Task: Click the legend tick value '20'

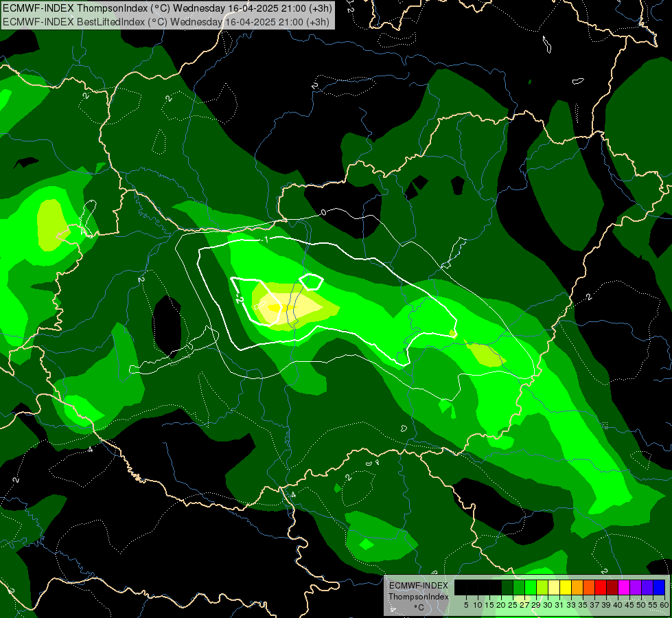Action: [501, 605]
